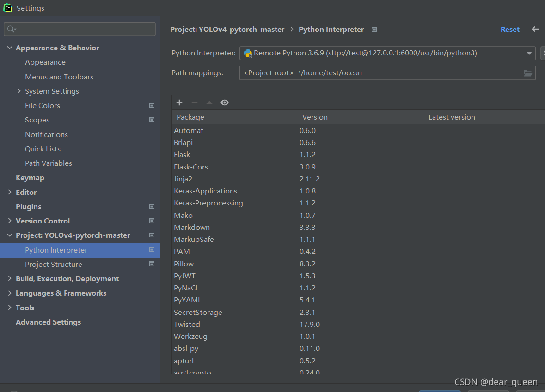
Task: Select the Flask package row
Action: click(x=358, y=155)
